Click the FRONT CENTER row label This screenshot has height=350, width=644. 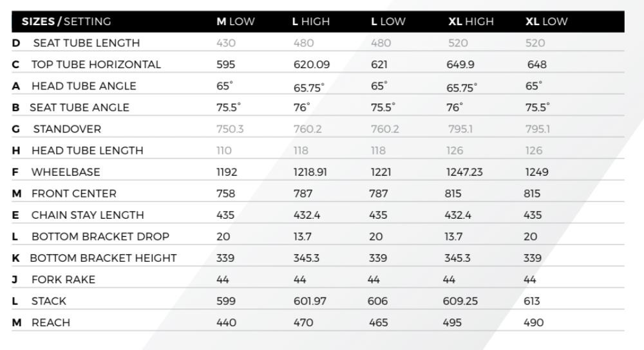tap(74, 194)
